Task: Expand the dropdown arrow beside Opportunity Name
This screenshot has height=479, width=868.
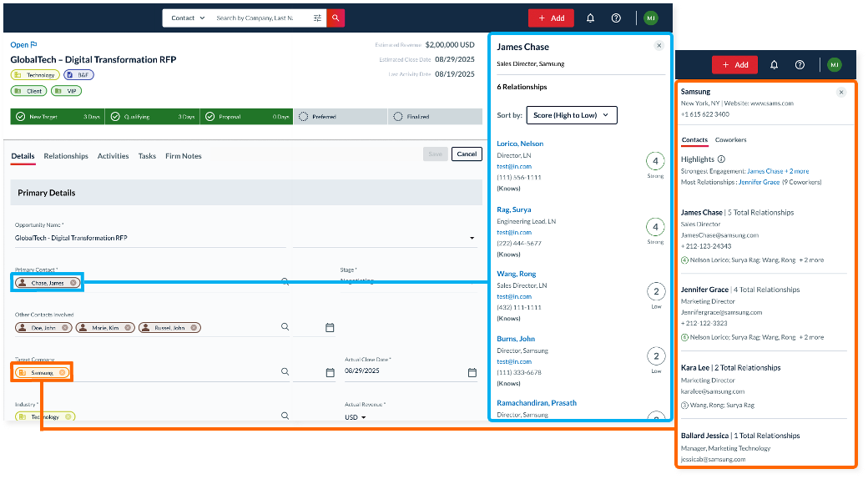Action: pos(472,238)
